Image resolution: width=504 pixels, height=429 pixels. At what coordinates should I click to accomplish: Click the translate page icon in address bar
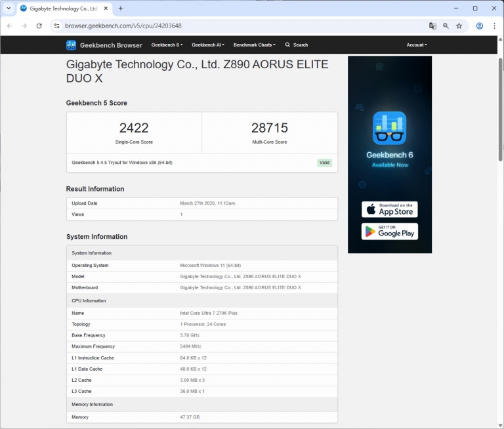432,26
